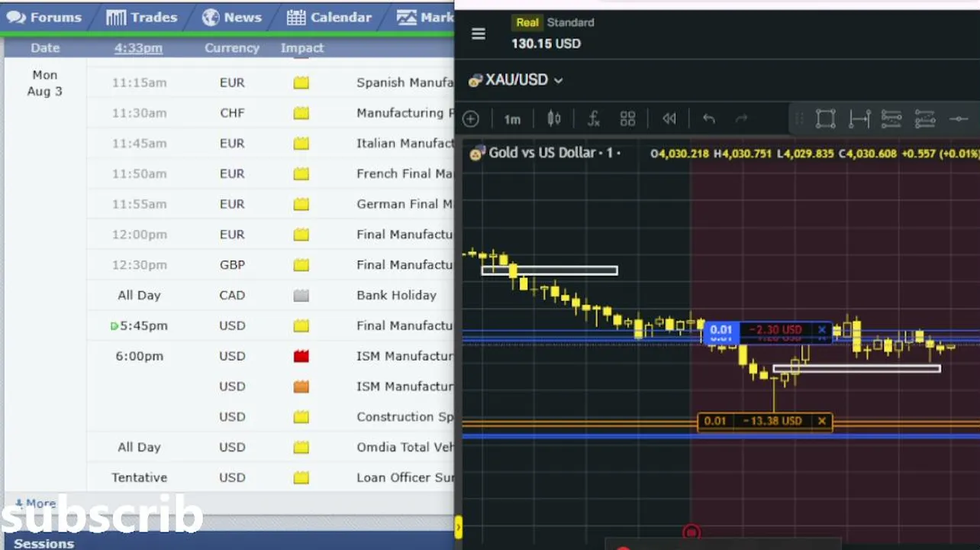Image resolution: width=980 pixels, height=550 pixels.
Task: Select the horizontal line tool
Action: click(959, 118)
